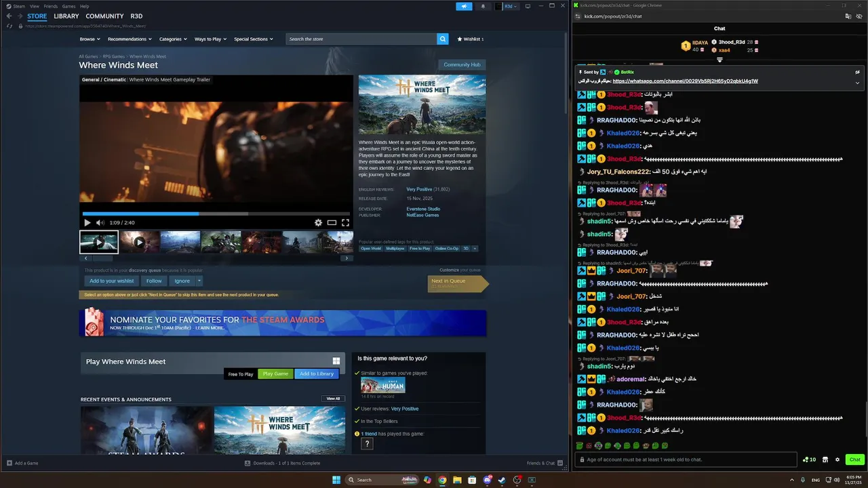Open Kick chat gift shop icon

(825, 460)
